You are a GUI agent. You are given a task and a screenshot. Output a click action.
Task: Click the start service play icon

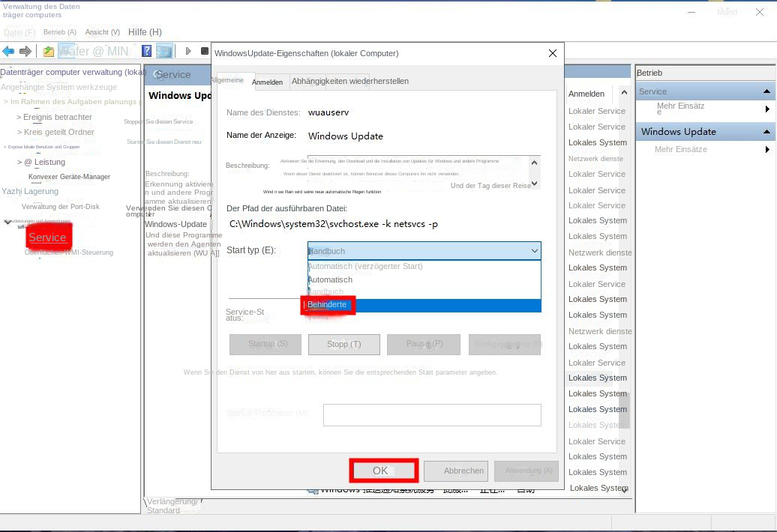pos(188,50)
